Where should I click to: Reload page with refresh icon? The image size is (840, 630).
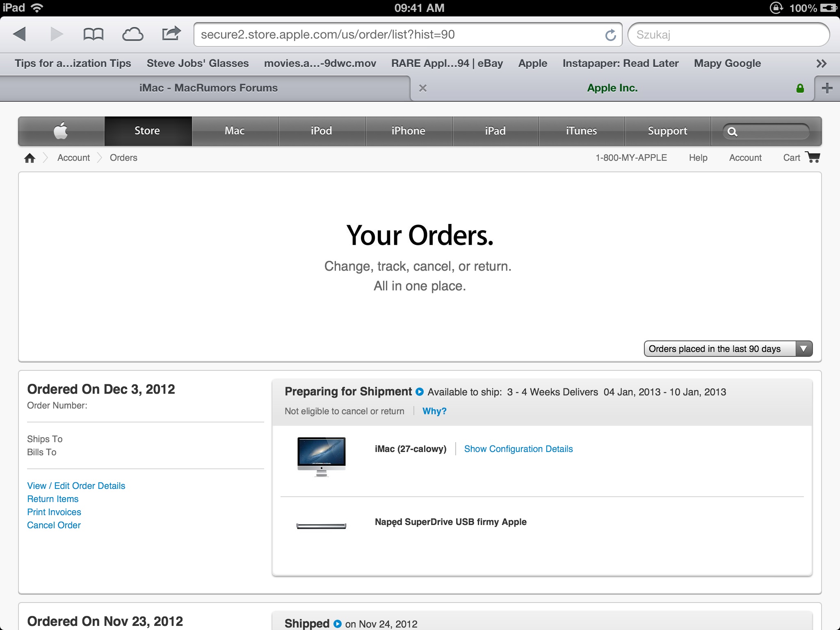click(610, 35)
